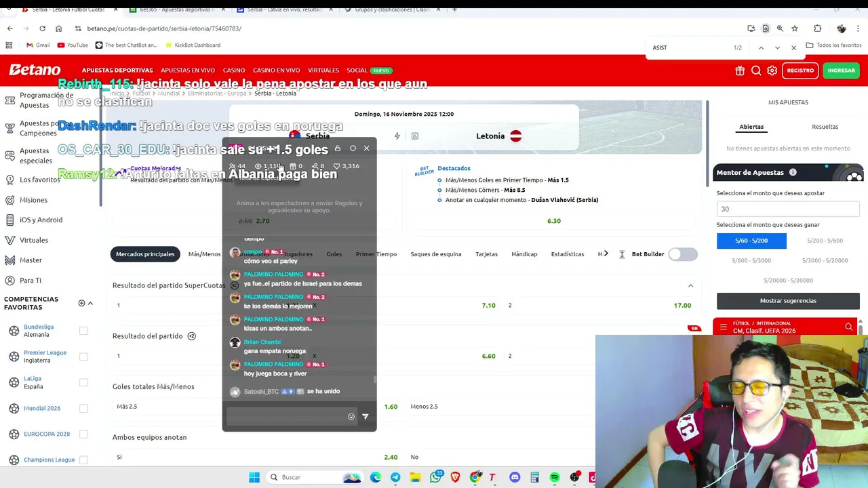
Task: Open Discord from the taskbar
Action: pyautogui.click(x=515, y=477)
